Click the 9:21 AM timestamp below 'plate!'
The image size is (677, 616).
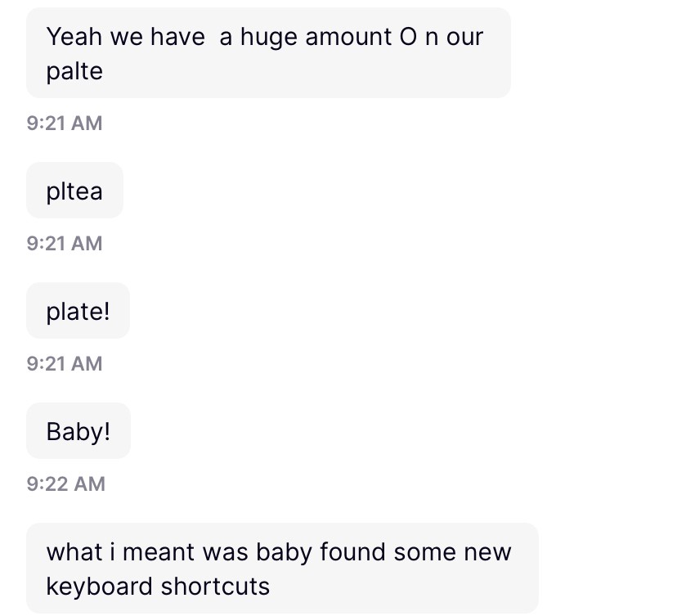[x=65, y=363]
